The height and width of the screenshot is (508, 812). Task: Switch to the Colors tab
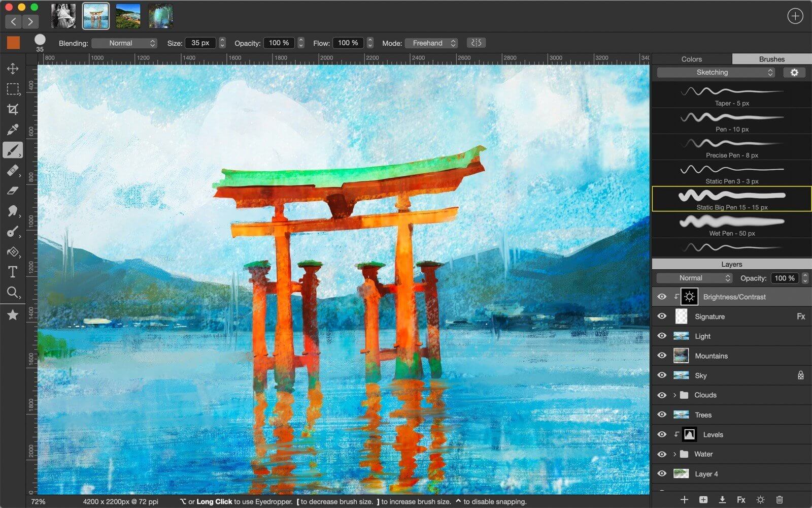click(691, 59)
